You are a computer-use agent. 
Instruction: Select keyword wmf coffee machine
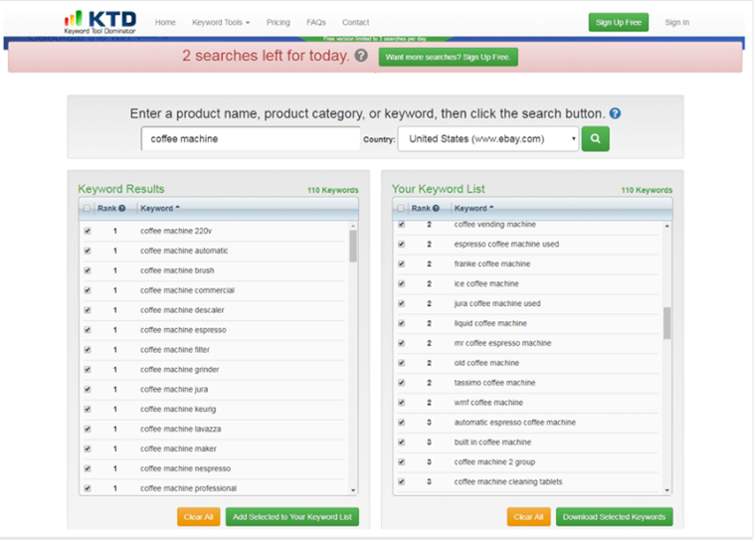coord(488,402)
